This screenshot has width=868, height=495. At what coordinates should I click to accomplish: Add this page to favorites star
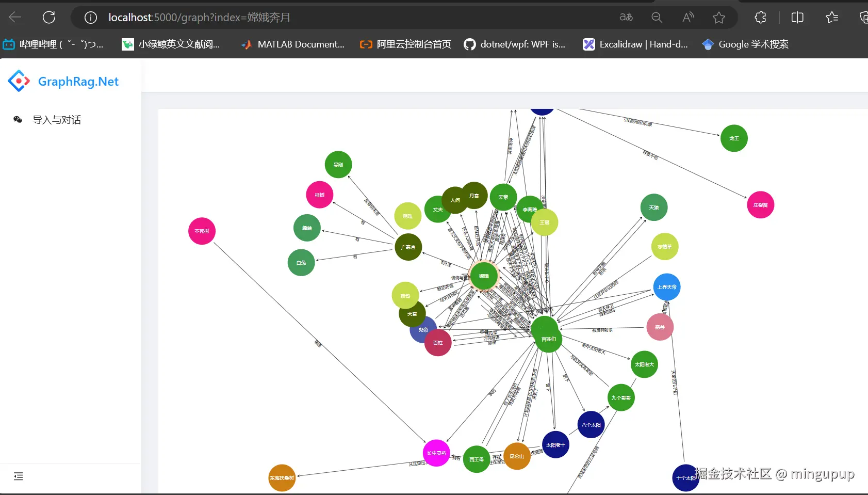pyautogui.click(x=719, y=18)
